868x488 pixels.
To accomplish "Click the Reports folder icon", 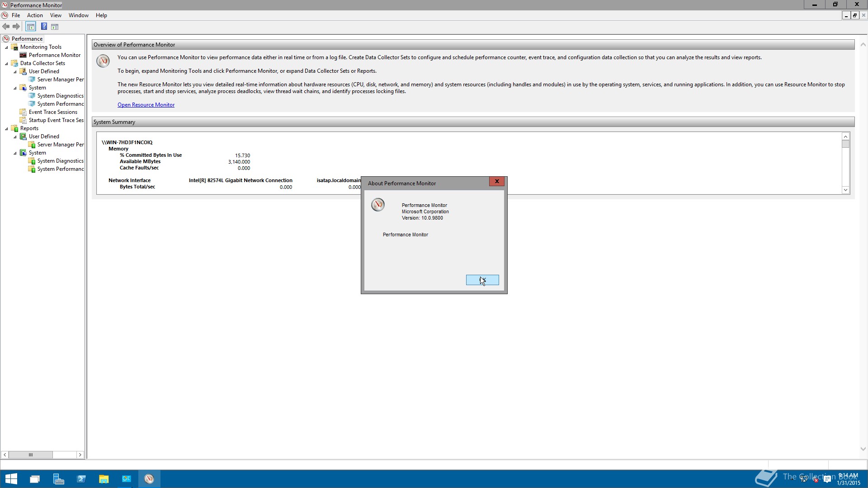I will pos(14,128).
